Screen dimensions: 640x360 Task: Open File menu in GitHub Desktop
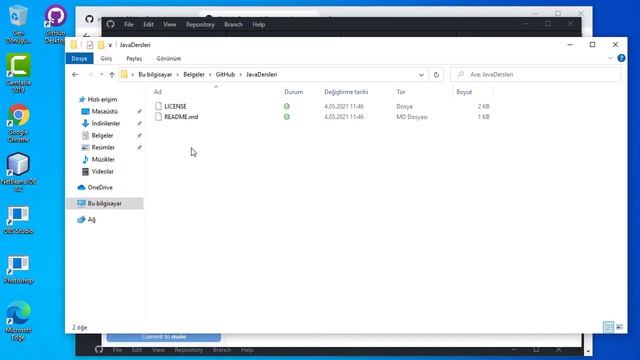pyautogui.click(x=129, y=24)
